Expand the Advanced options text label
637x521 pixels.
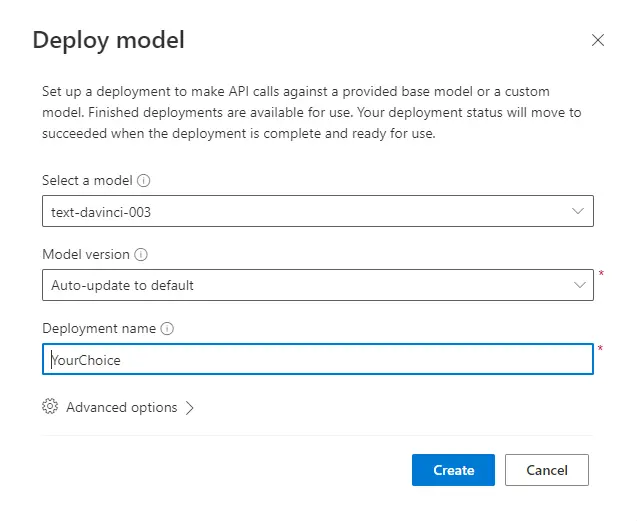coord(121,408)
